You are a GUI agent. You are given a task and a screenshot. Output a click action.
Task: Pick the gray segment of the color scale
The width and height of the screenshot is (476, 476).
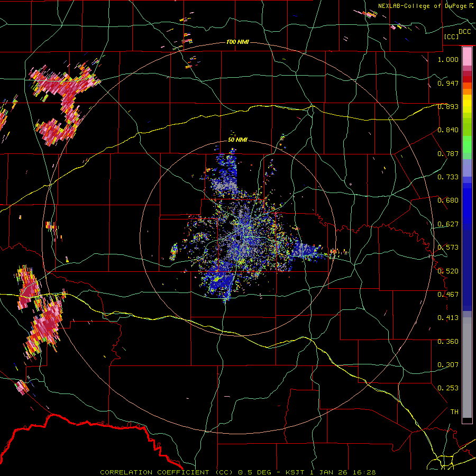[x=467, y=368]
